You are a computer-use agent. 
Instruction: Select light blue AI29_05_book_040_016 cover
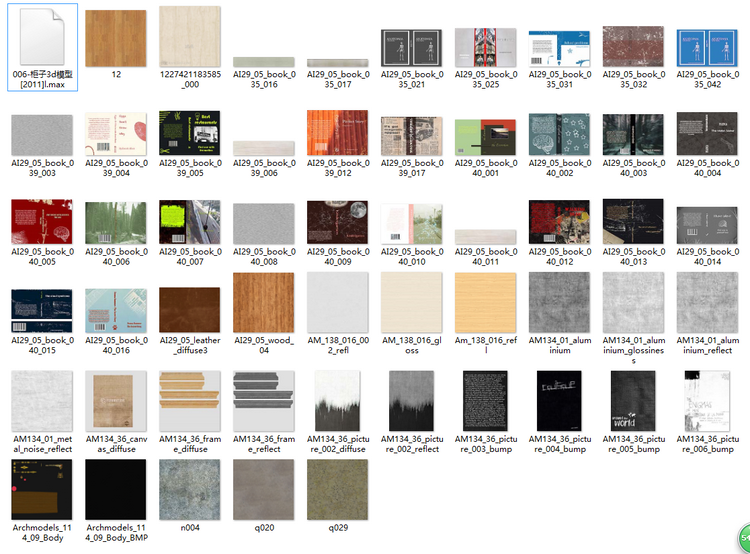[x=116, y=310]
